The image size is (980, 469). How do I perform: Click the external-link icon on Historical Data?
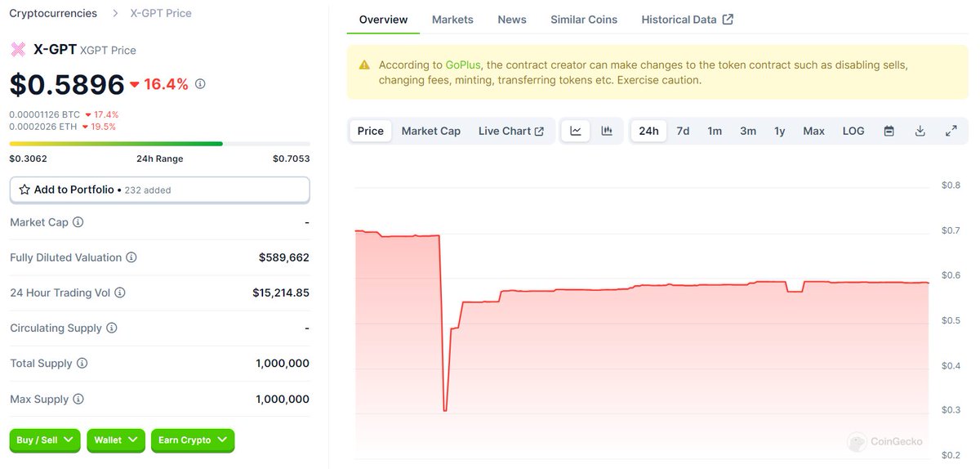tap(728, 19)
